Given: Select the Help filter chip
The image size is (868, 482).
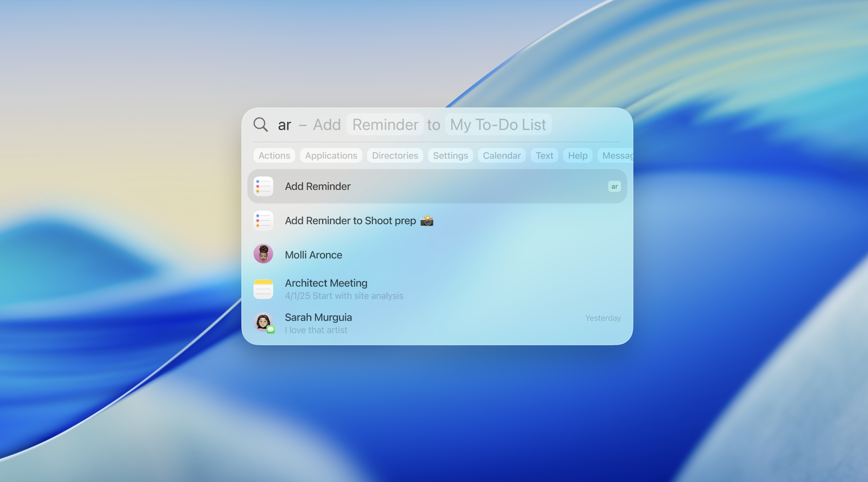Looking at the screenshot, I should [577, 155].
